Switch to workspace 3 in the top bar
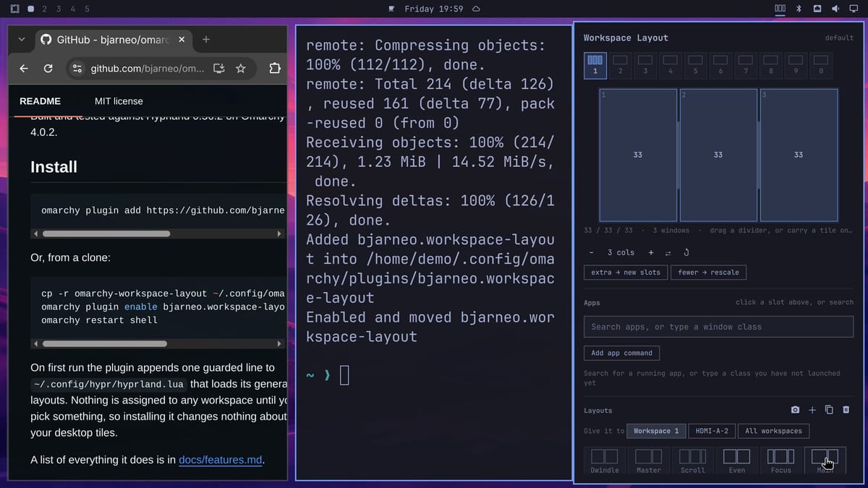Screen dimensions: 868x488 pyautogui.click(x=59, y=9)
